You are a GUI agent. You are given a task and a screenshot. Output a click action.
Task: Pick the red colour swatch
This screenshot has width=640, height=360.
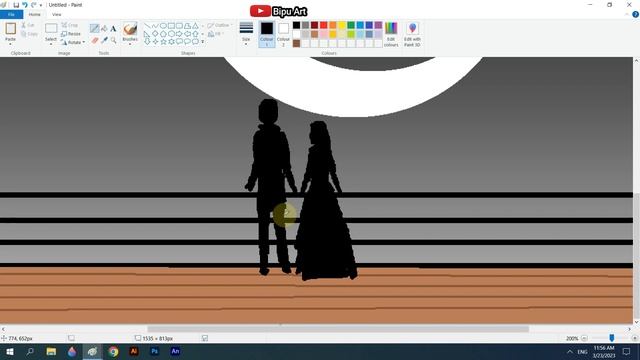click(324, 25)
